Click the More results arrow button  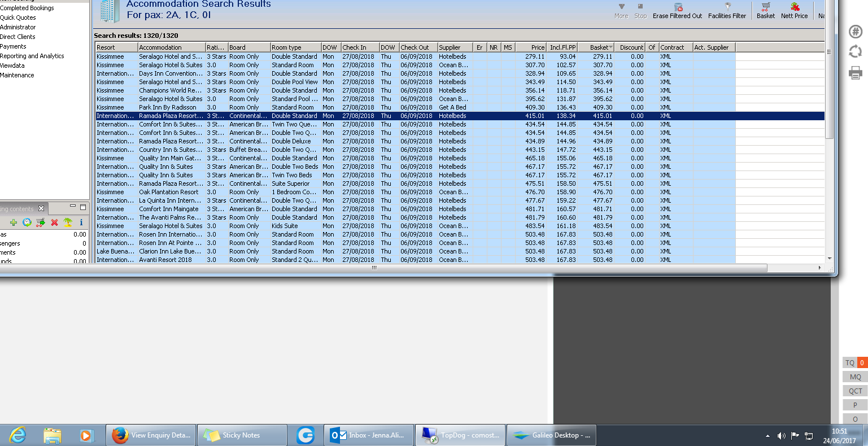tap(621, 10)
